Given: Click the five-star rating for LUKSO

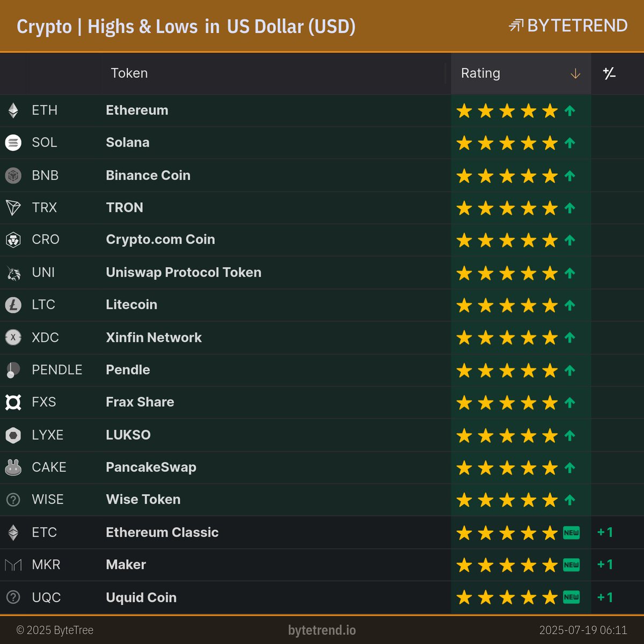Looking at the screenshot, I should (x=507, y=435).
